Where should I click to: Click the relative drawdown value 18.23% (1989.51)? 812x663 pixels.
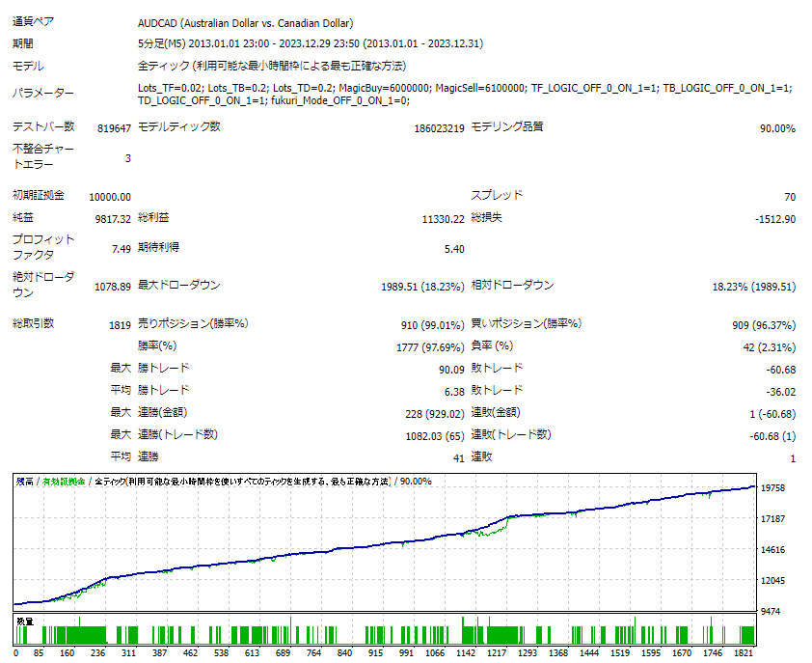pyautogui.click(x=754, y=287)
